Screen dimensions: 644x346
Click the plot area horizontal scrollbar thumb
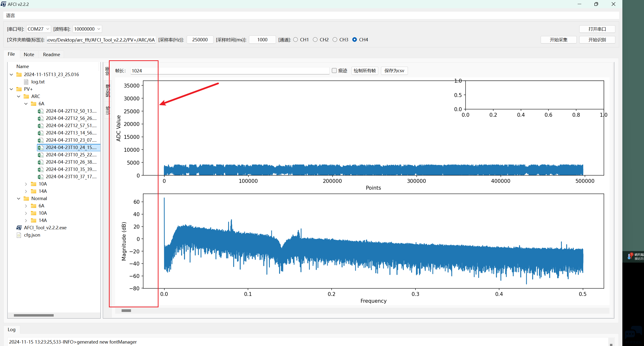point(126,311)
